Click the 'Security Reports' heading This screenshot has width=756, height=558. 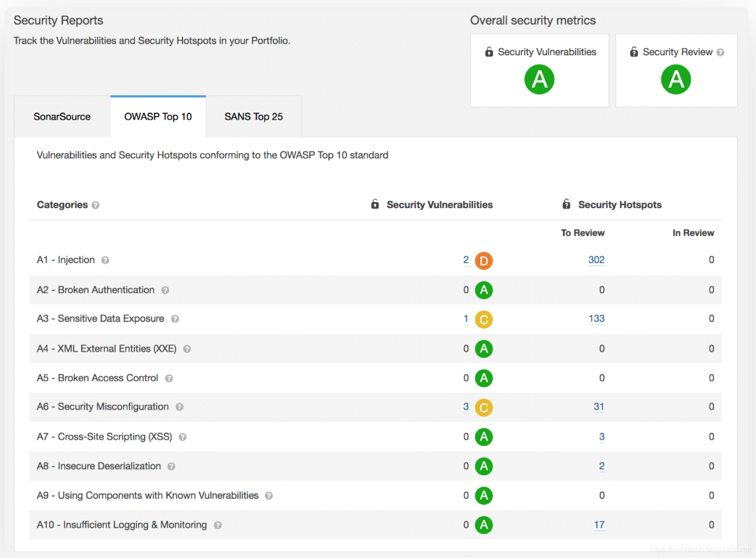[x=59, y=20]
